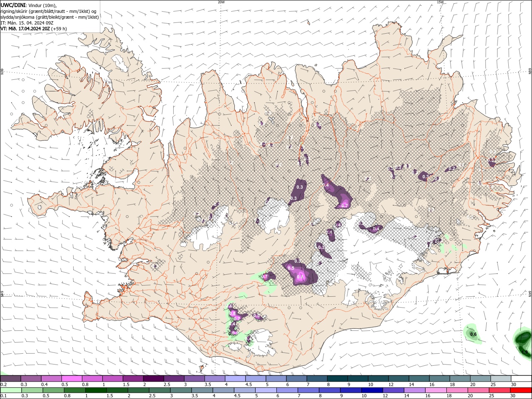Click the 1.9 value in dark green cell
This screenshot has height=399, width=532.
[x=524, y=352]
